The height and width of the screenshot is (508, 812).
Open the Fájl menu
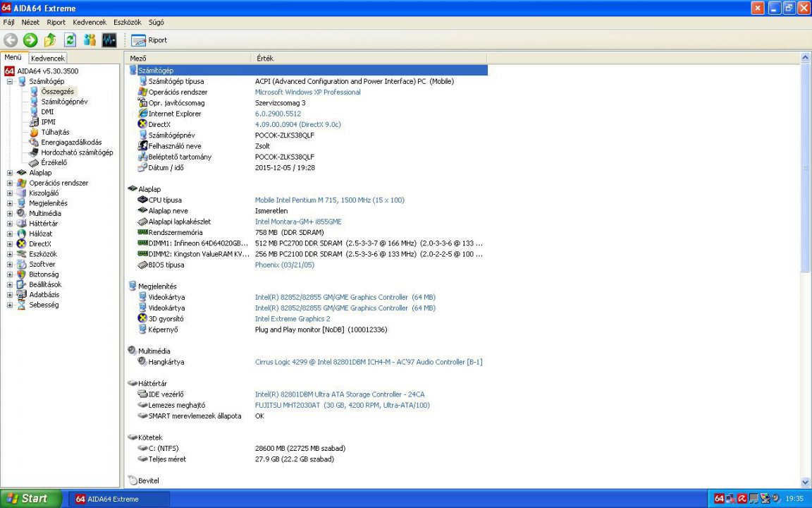[x=8, y=23]
